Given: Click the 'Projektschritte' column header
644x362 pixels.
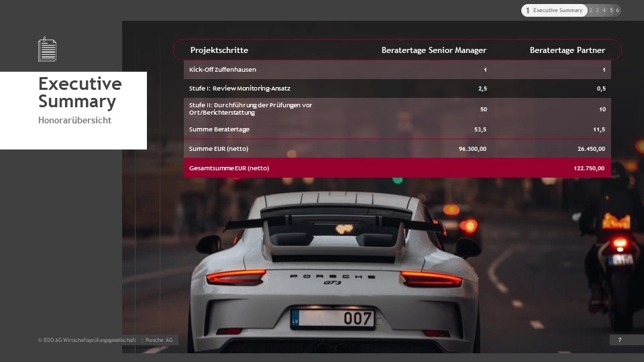Looking at the screenshot, I should tap(219, 50).
